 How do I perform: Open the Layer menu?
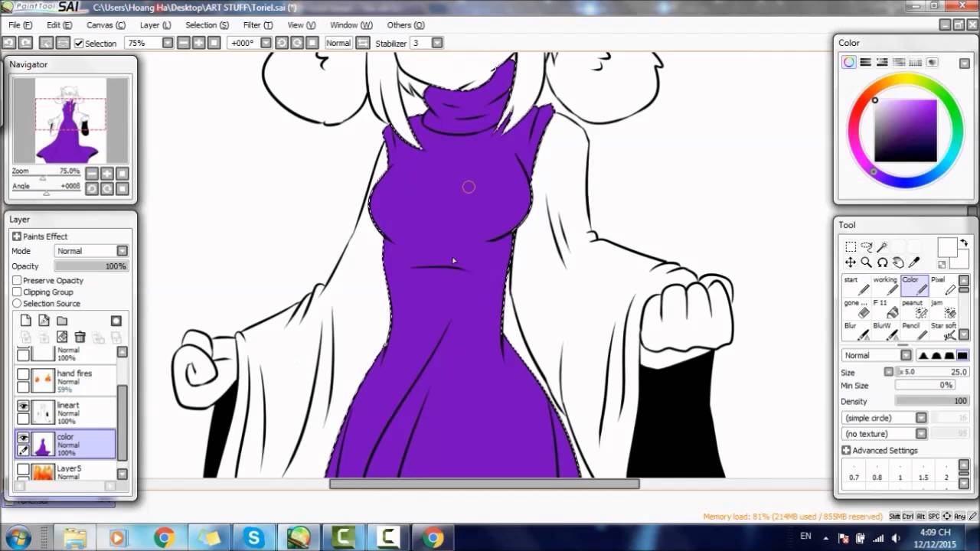point(155,25)
